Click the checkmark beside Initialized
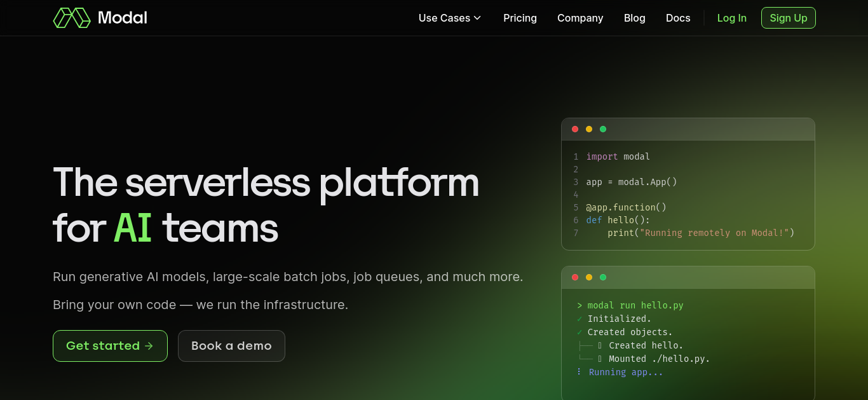This screenshot has width=868, height=400. [x=580, y=319]
